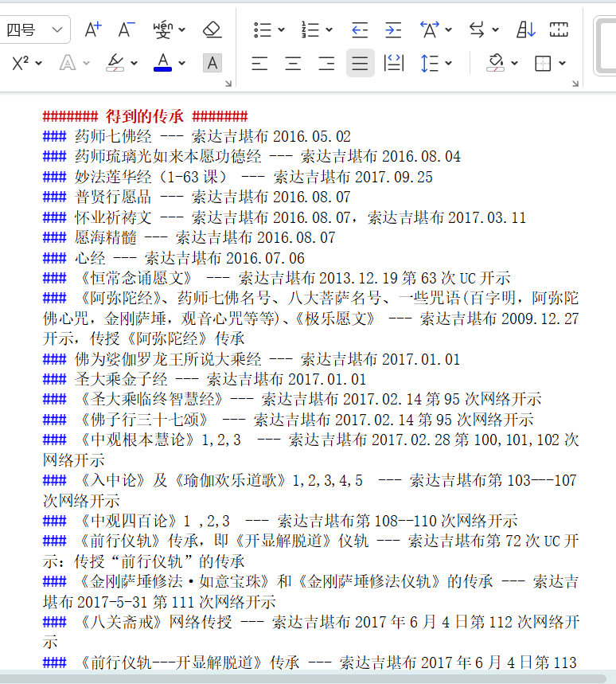Click line 《佛子行三十七颂》
The width and height of the screenshot is (616, 684).
(288, 420)
